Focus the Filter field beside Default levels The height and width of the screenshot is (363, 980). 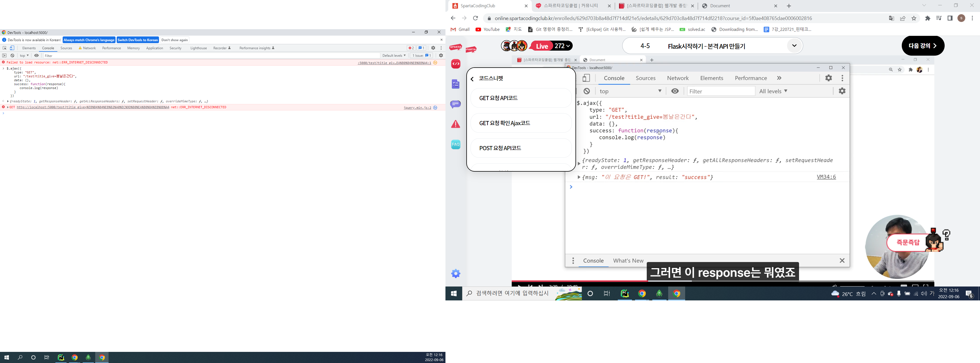click(211, 56)
